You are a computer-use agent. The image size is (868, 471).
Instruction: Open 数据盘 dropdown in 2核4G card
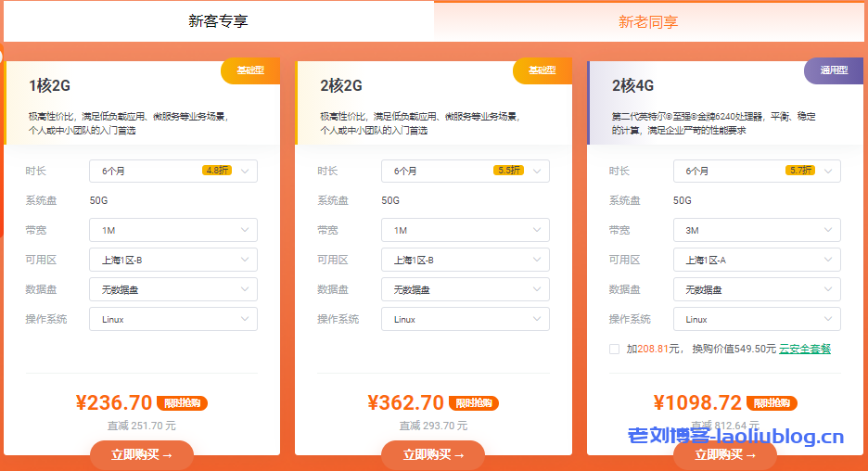756,289
